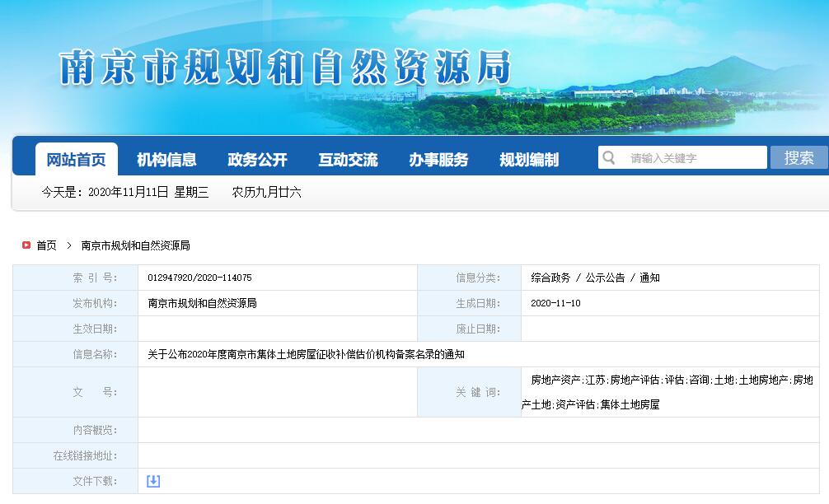Click the index number 012947920/2020-114075
Image resolution: width=829 pixels, height=504 pixels.
pyautogui.click(x=199, y=278)
